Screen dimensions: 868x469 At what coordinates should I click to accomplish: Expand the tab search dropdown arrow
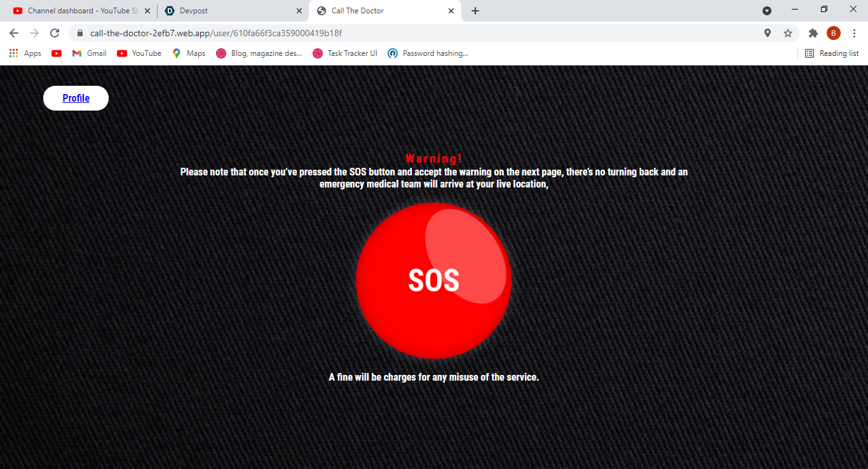tap(767, 11)
